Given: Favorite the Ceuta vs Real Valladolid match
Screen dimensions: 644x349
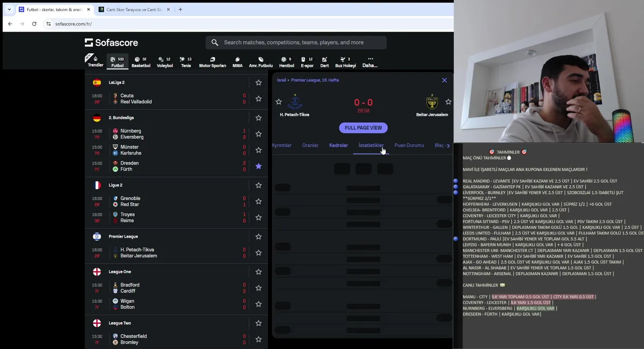Looking at the screenshot, I should pyautogui.click(x=258, y=99).
